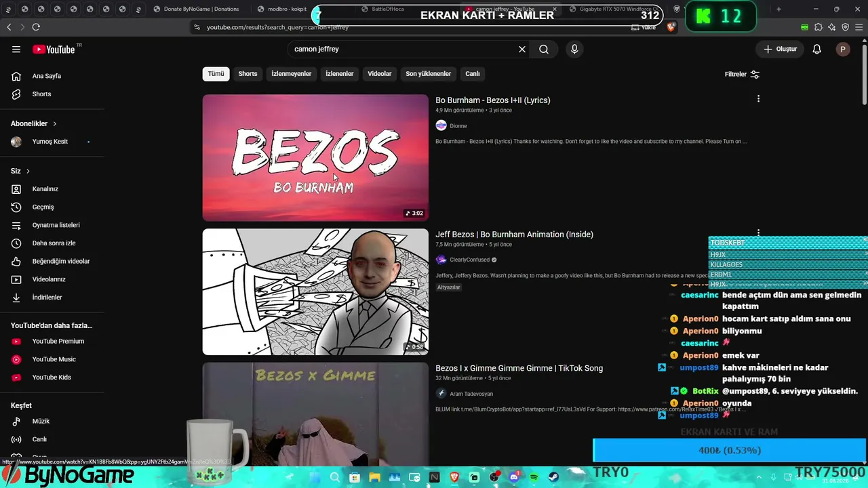
Task: Select the İzlenmeyenler filter chip
Action: [292, 74]
